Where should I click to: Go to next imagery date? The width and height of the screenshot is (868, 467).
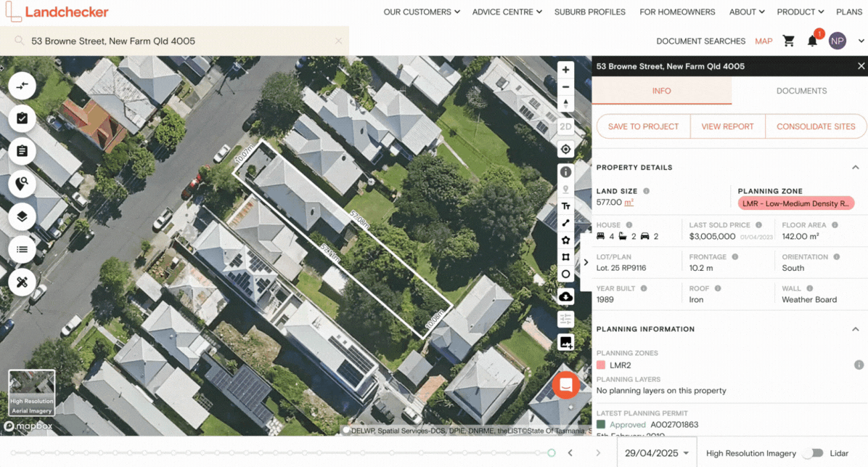point(598,453)
